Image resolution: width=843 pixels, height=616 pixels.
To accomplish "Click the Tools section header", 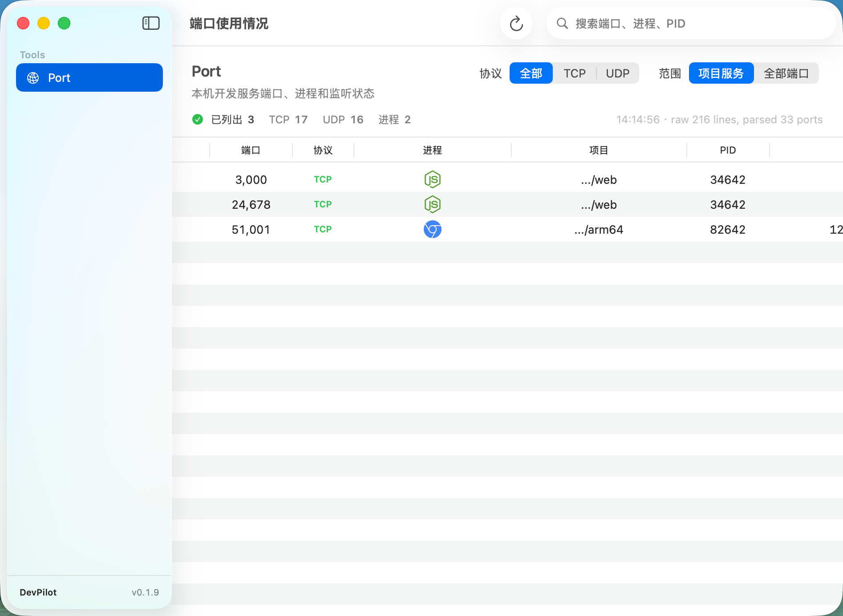I will click(32, 55).
